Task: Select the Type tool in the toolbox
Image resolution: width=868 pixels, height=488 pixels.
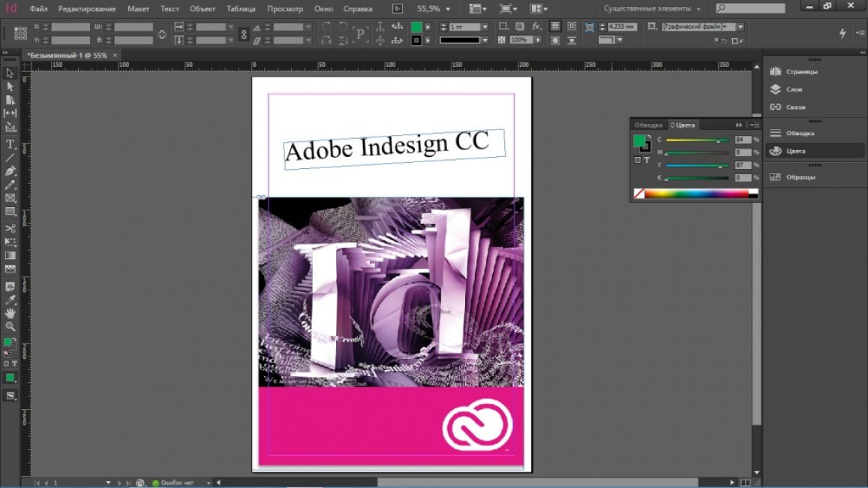Action: click(11, 144)
